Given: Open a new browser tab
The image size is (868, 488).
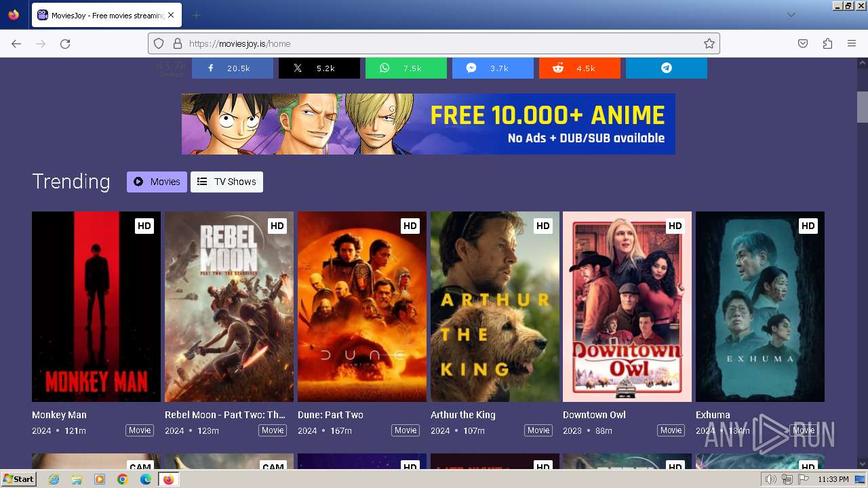Looking at the screenshot, I should tap(196, 15).
